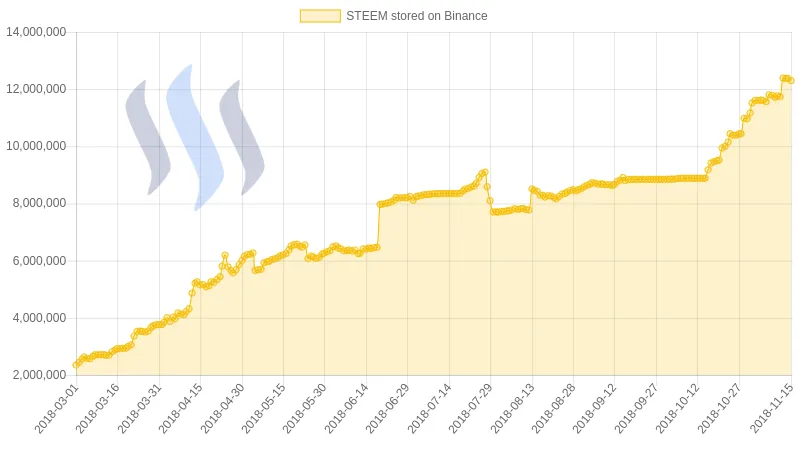798x450 pixels.
Task: Click the 2018-06-29 x-axis date label
Action: (387, 408)
